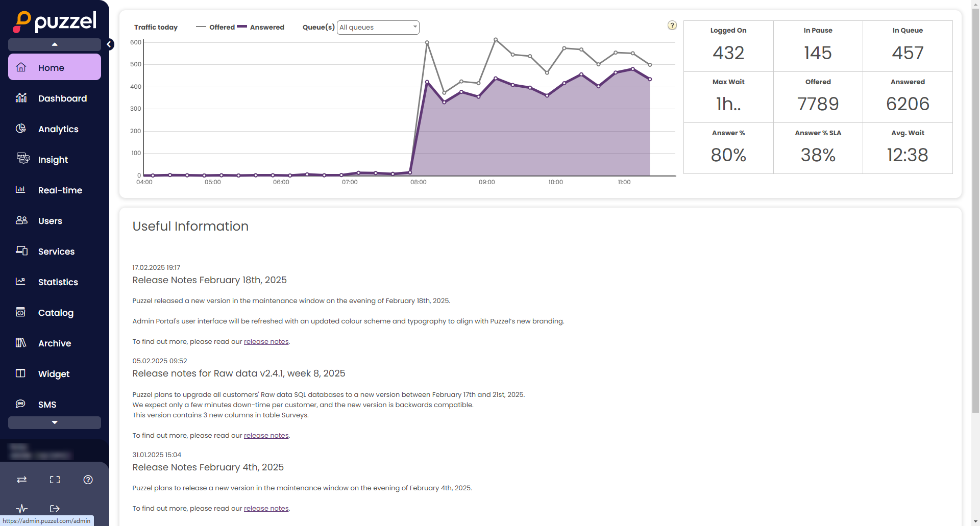Open the All queues dropdown
This screenshot has height=526, width=980.
click(378, 27)
